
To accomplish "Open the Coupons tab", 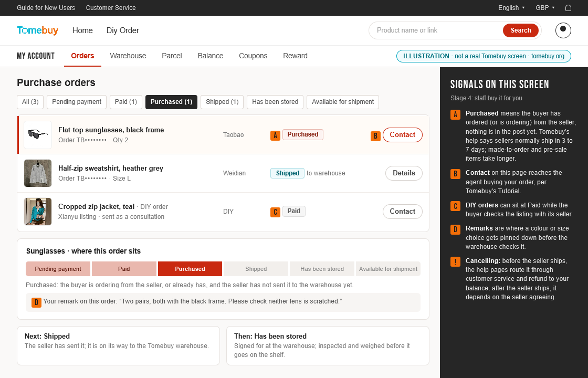I will point(253,56).
